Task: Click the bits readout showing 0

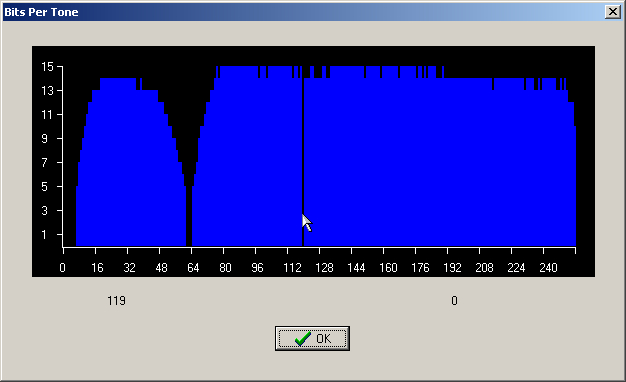Action: point(454,301)
